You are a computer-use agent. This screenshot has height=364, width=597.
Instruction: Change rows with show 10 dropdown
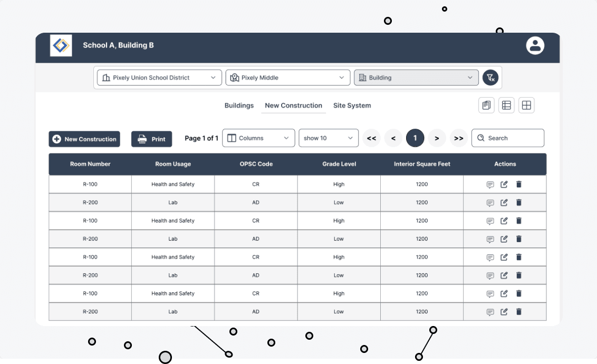point(328,138)
